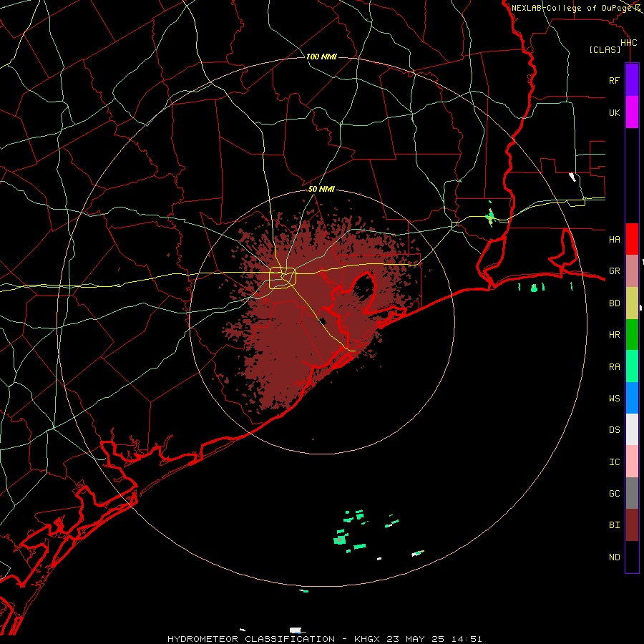Viewport: 644px width, 644px height.
Task: Click the WS blue legend swatch
Action: click(x=632, y=398)
